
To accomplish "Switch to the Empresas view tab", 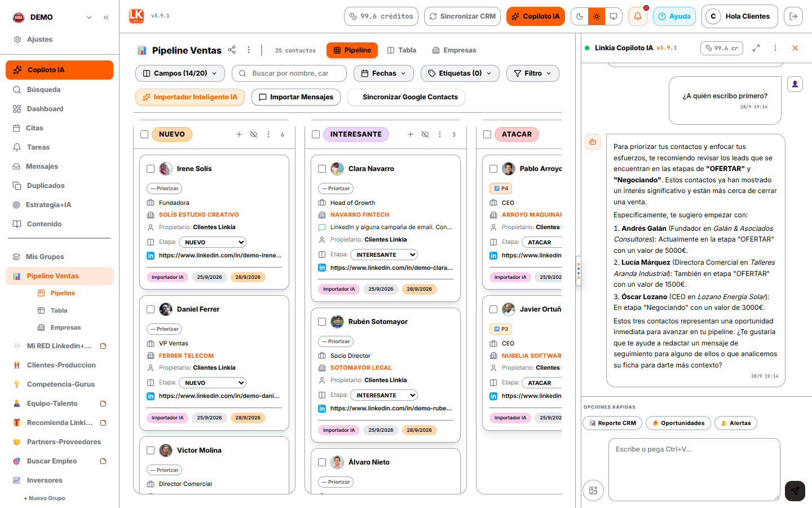I will (454, 50).
